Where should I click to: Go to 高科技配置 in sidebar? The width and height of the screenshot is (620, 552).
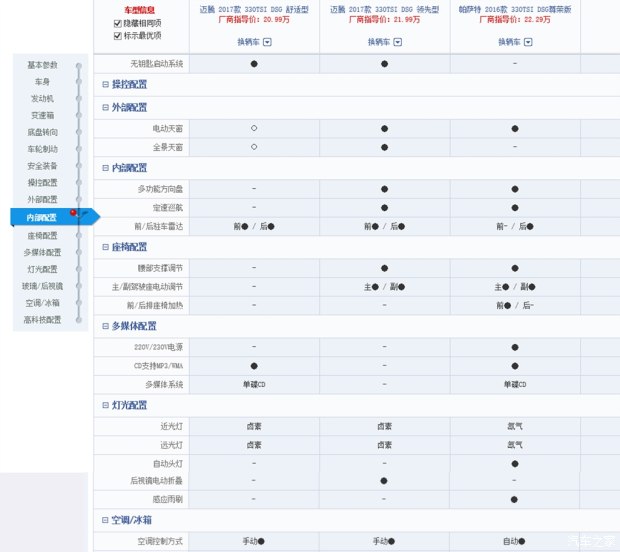42,319
